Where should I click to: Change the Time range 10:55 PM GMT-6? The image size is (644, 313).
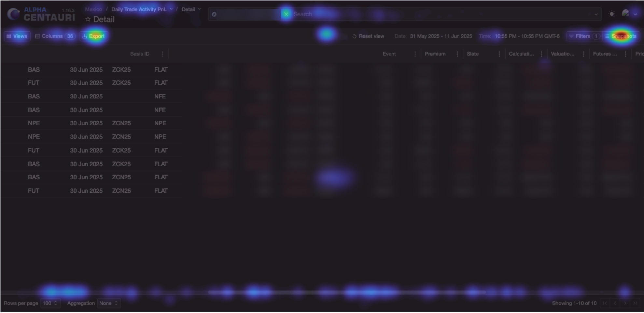527,36
